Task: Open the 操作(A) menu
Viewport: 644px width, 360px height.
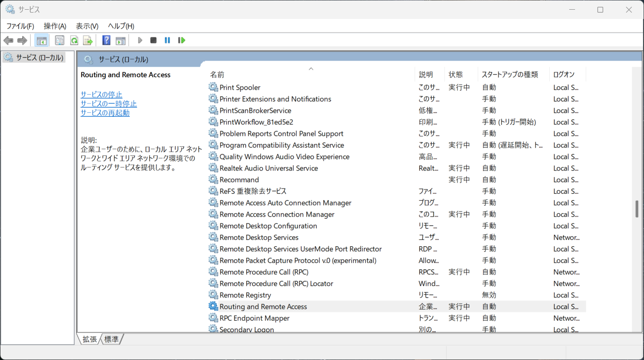Action: pos(55,26)
